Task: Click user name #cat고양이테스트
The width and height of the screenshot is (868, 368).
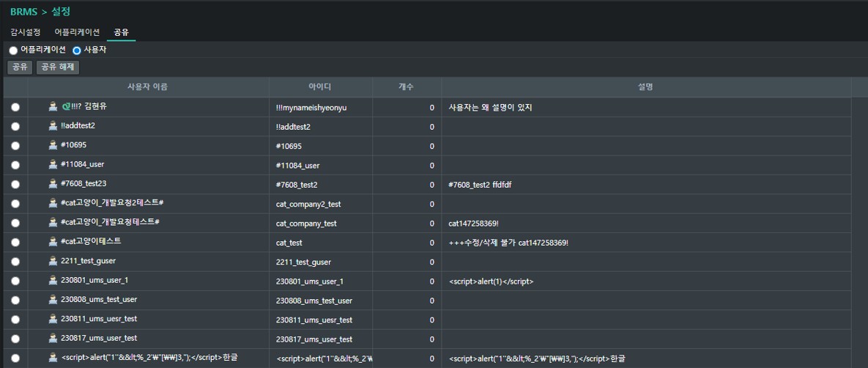Action: [x=91, y=241]
